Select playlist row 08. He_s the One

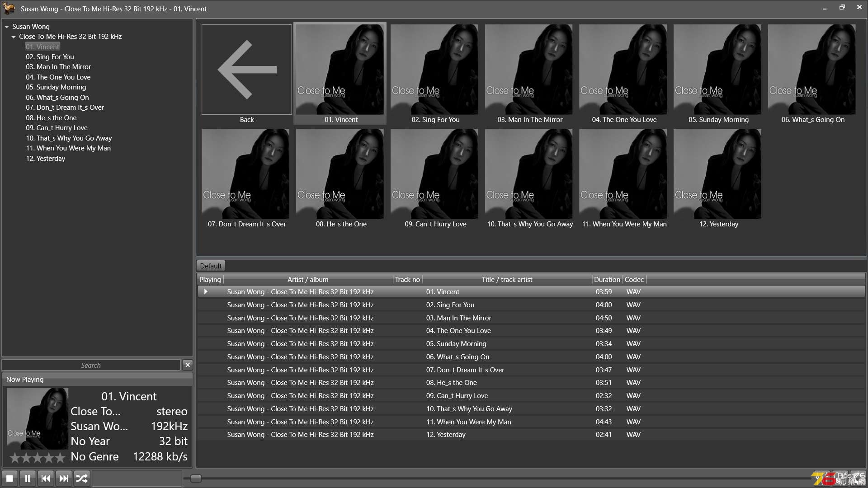click(531, 383)
